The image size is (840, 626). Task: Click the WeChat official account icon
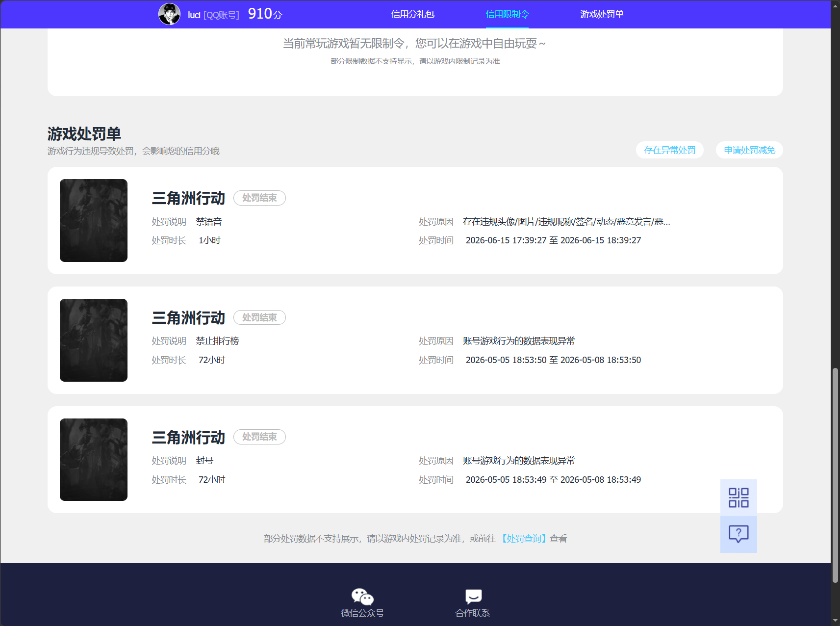(362, 597)
